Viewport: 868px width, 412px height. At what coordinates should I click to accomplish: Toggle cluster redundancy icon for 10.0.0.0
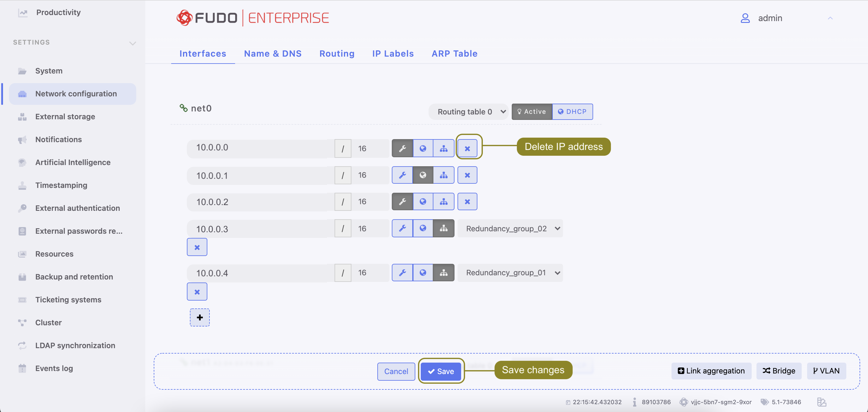pyautogui.click(x=444, y=148)
